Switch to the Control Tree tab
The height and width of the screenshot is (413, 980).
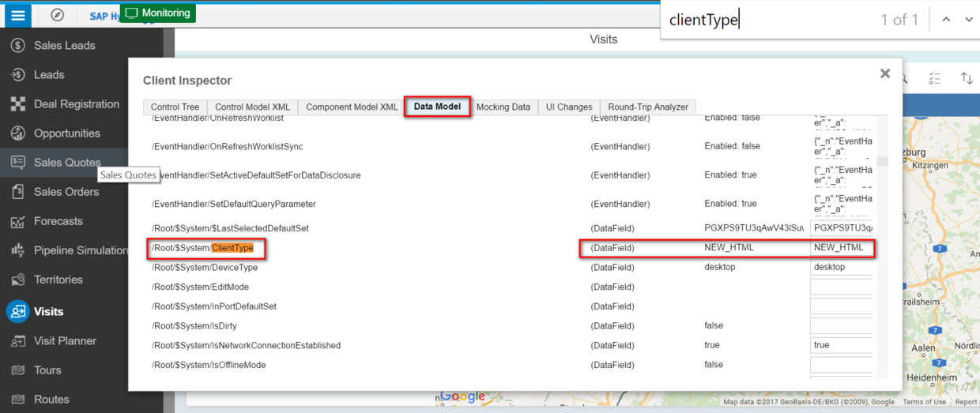175,107
